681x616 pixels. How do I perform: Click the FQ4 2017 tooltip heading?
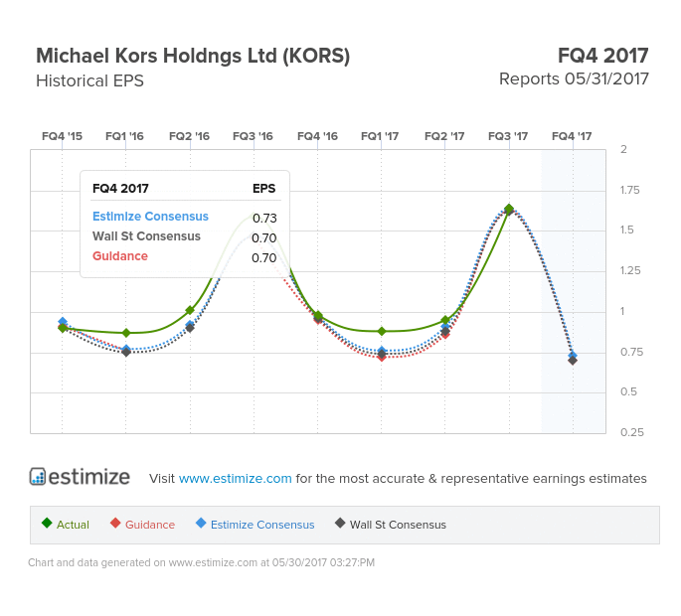click(120, 189)
